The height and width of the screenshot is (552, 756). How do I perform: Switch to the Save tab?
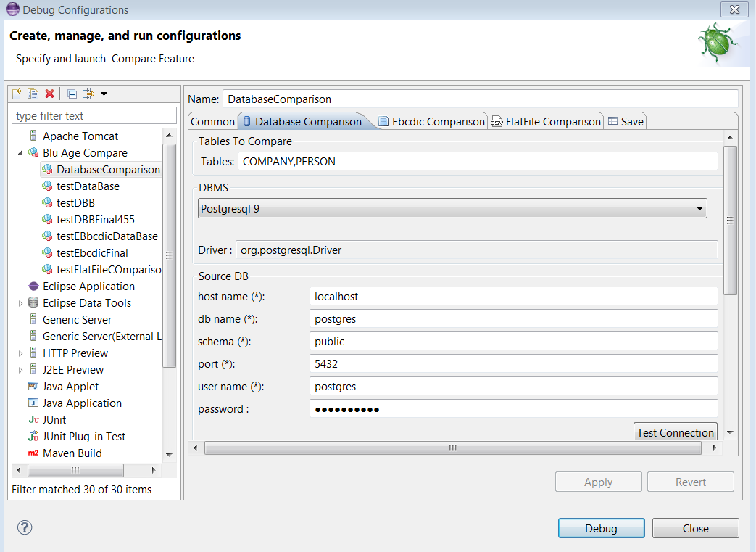626,122
